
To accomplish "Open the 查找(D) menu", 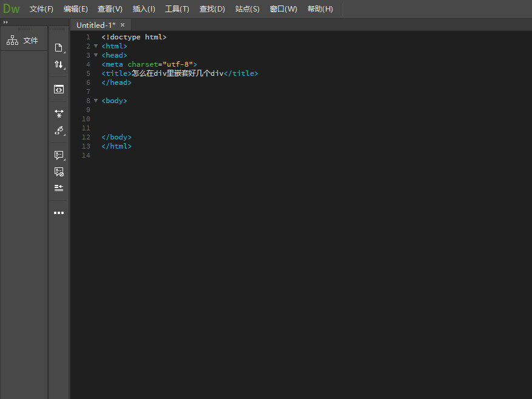I will pyautogui.click(x=212, y=9).
